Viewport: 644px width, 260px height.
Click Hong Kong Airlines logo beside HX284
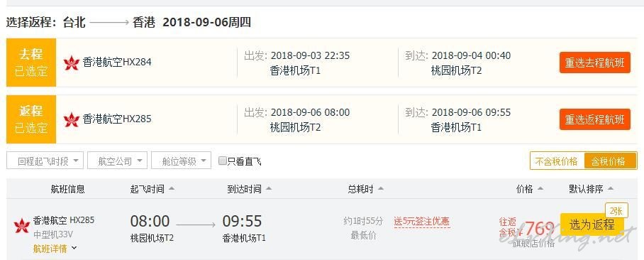(x=72, y=63)
